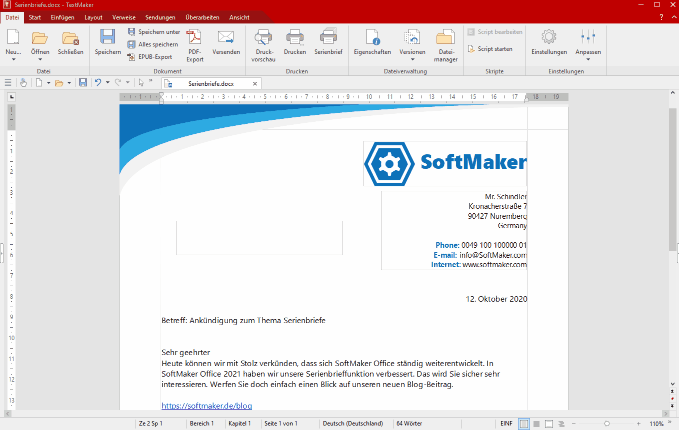The height and width of the screenshot is (430, 679).
Task: Close the Serienbriefe.docx document tab
Action: [x=255, y=84]
